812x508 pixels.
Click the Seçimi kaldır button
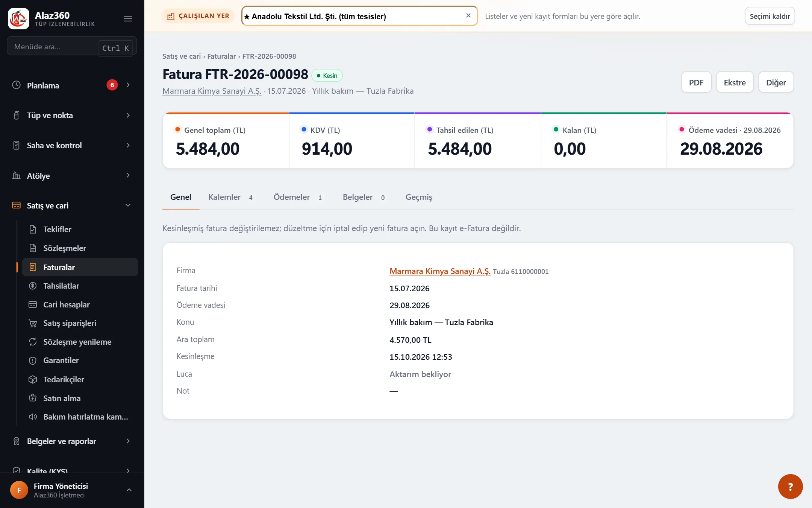[770, 16]
